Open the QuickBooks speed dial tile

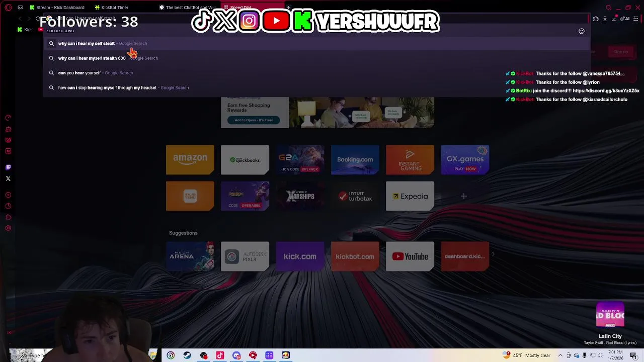tap(245, 160)
